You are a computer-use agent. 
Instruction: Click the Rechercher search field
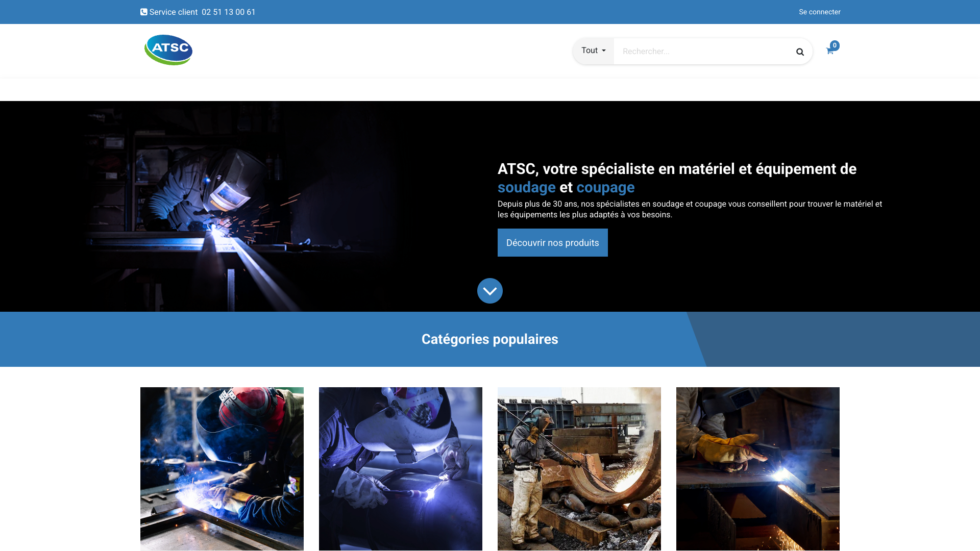(x=701, y=52)
